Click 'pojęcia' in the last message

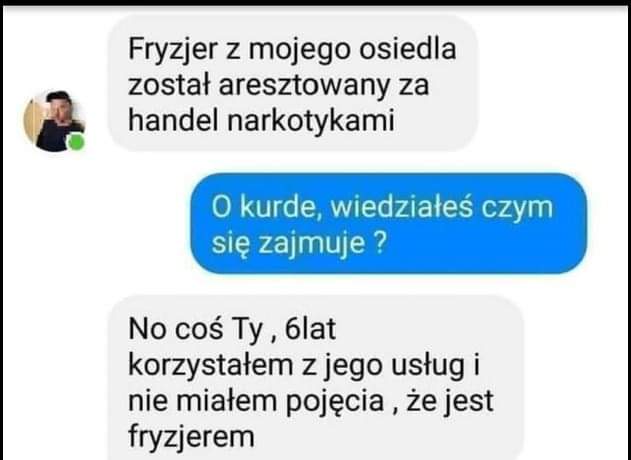click(335, 402)
